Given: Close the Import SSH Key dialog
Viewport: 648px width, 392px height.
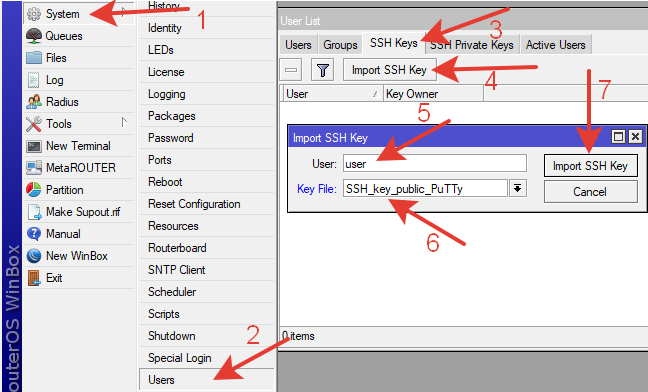Looking at the screenshot, I should point(636,136).
